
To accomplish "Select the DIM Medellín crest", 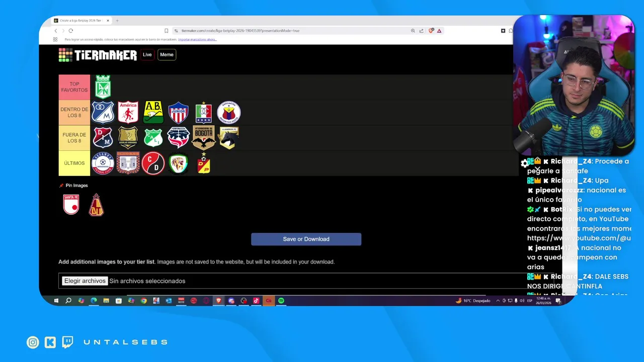I will pyautogui.click(x=103, y=138).
